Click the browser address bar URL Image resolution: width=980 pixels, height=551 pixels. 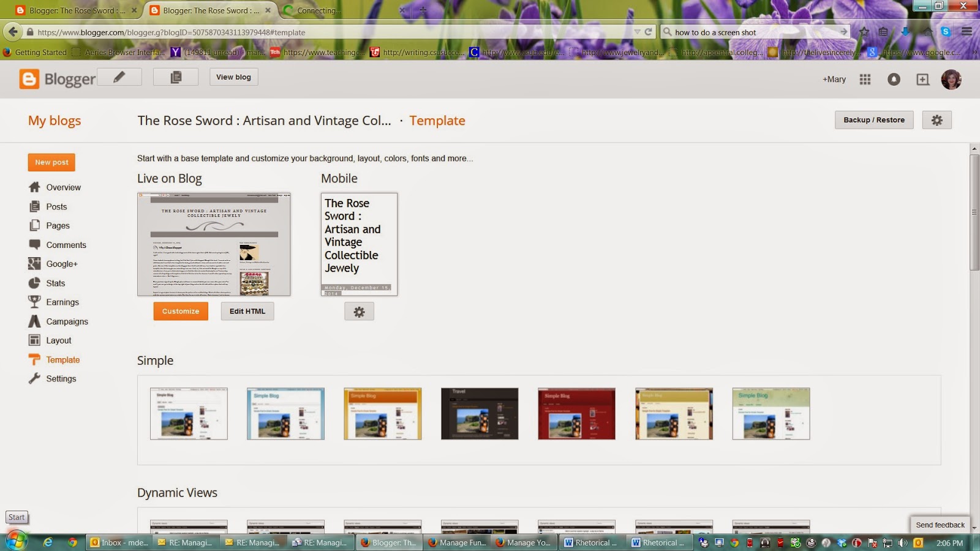tap(330, 32)
